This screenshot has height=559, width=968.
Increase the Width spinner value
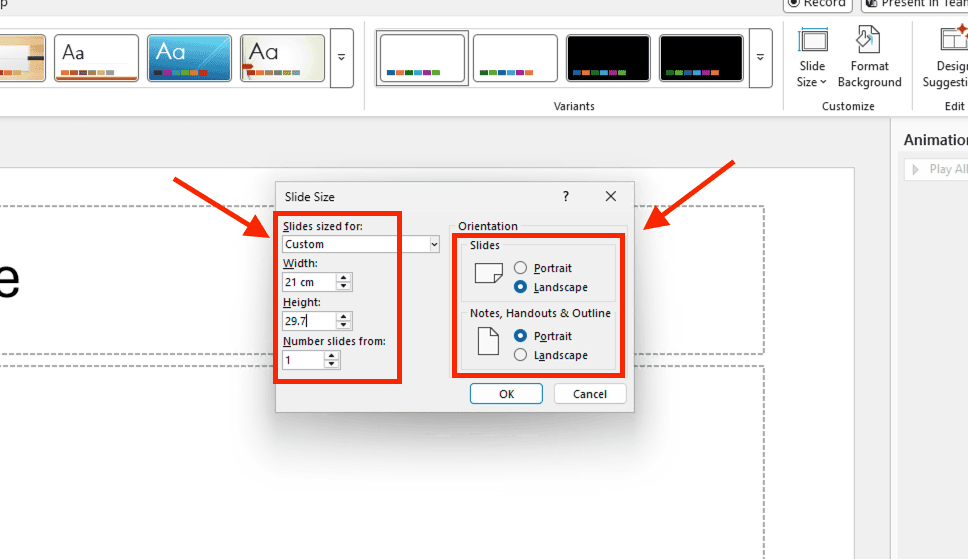pos(344,278)
